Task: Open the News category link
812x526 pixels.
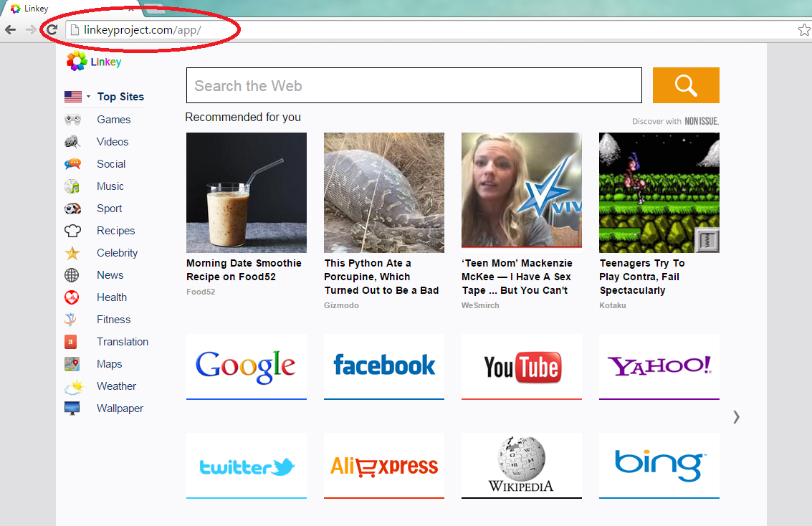Action: (110, 275)
